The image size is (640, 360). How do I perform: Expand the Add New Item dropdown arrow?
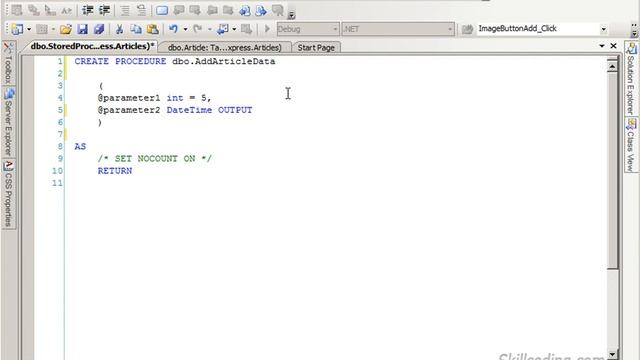(x=53, y=29)
